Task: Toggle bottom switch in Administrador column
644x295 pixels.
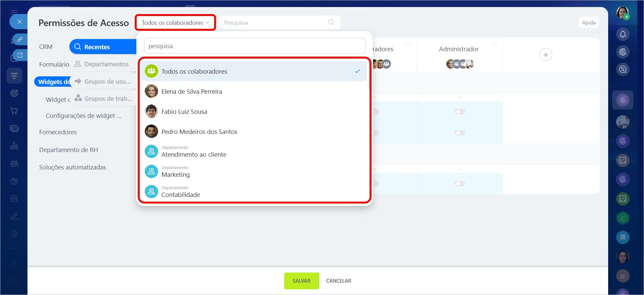Action: (x=460, y=183)
